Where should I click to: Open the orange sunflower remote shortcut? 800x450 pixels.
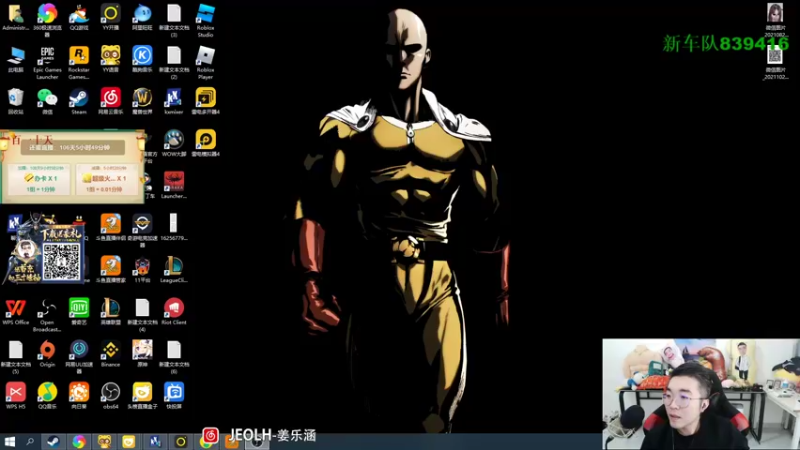[79, 396]
